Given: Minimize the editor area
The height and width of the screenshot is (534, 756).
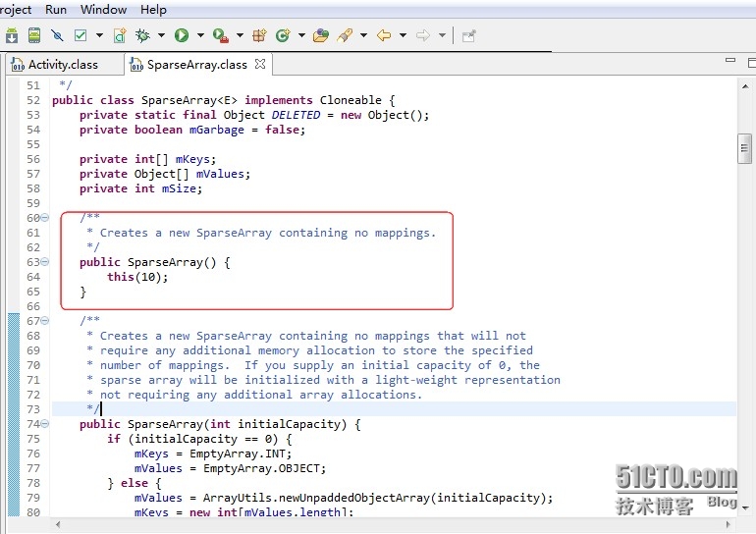Looking at the screenshot, I should [x=730, y=60].
